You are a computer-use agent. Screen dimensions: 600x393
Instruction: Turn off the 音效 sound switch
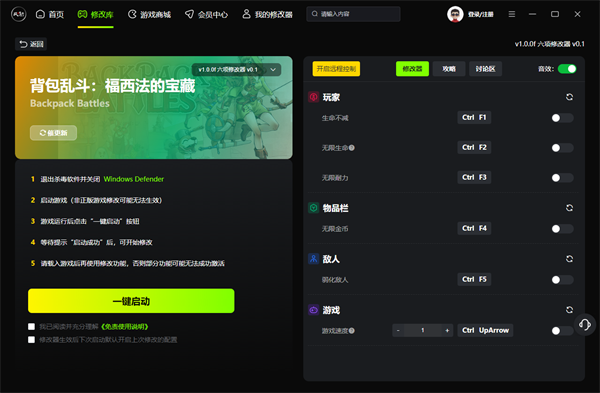pyautogui.click(x=567, y=69)
